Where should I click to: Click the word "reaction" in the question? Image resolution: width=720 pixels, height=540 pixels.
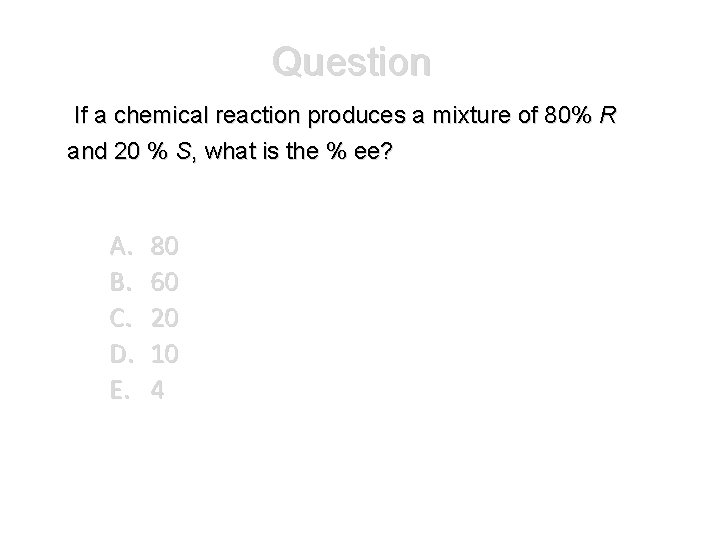(x=257, y=115)
